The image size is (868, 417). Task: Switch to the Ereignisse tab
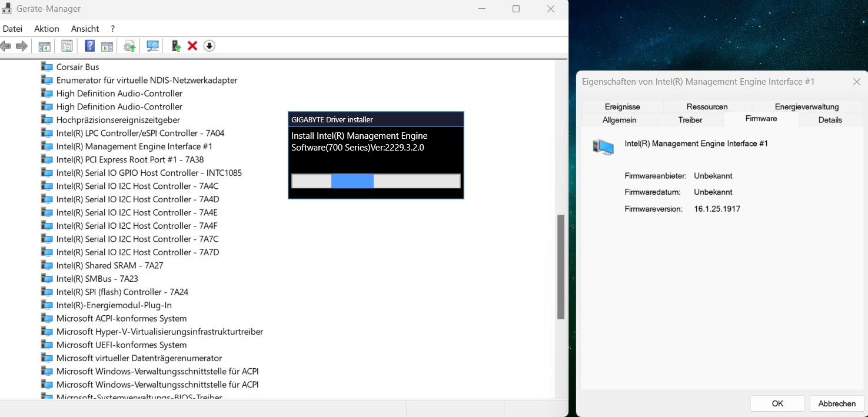(x=622, y=106)
